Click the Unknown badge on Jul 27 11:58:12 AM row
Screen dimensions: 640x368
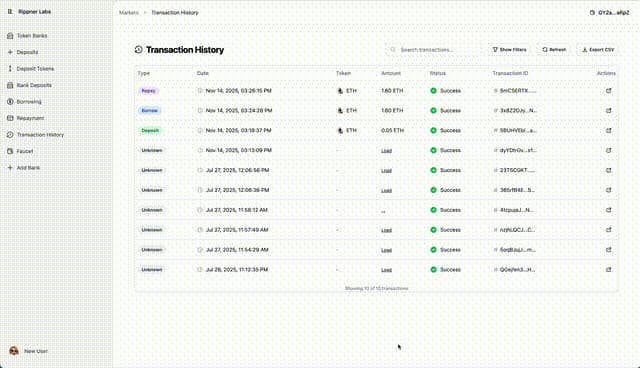tap(152, 210)
